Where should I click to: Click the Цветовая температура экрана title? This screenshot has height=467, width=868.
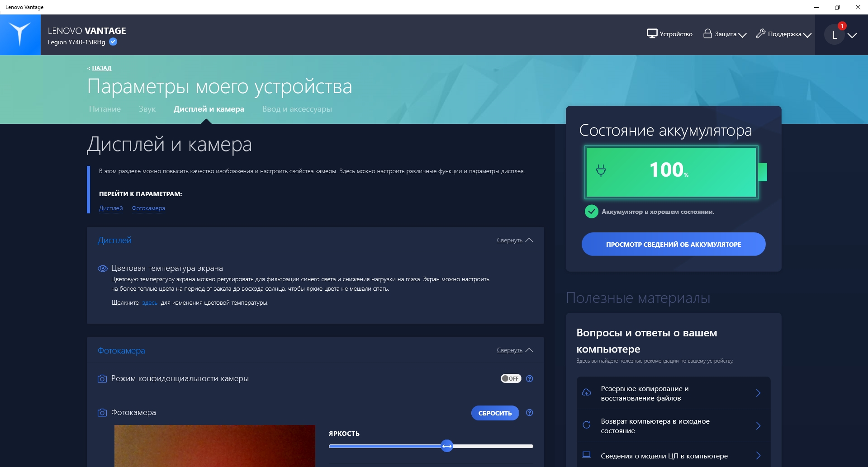pyautogui.click(x=167, y=269)
